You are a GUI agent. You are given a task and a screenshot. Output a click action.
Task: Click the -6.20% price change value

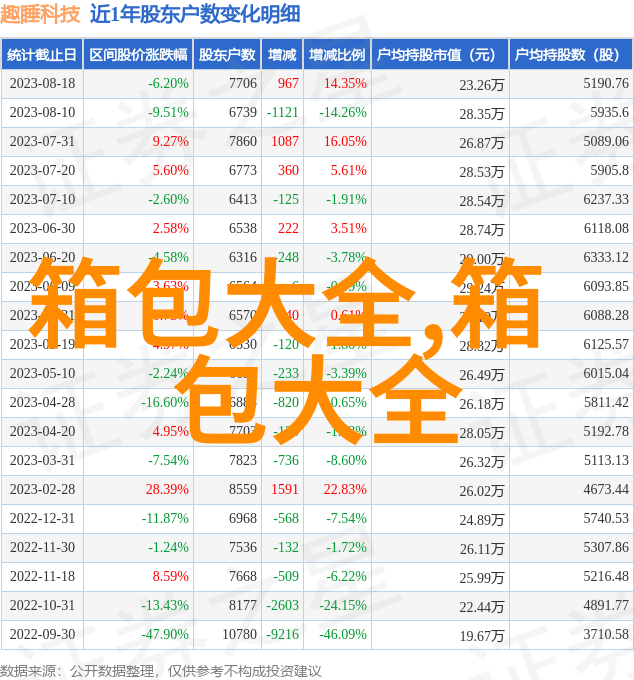pos(168,83)
